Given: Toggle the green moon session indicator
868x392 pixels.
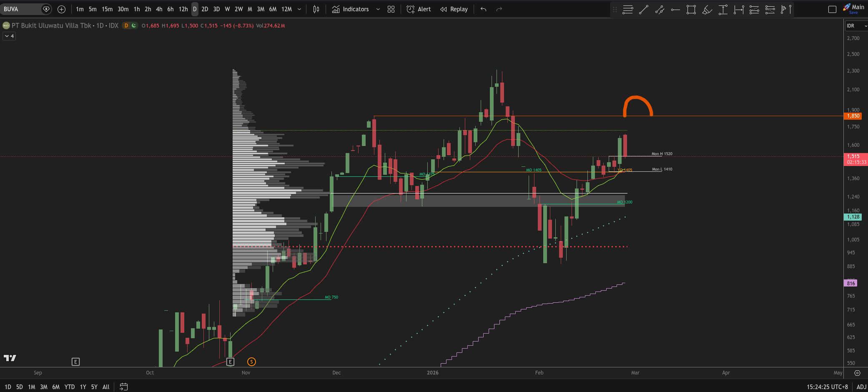Looking at the screenshot, I should [x=134, y=25].
